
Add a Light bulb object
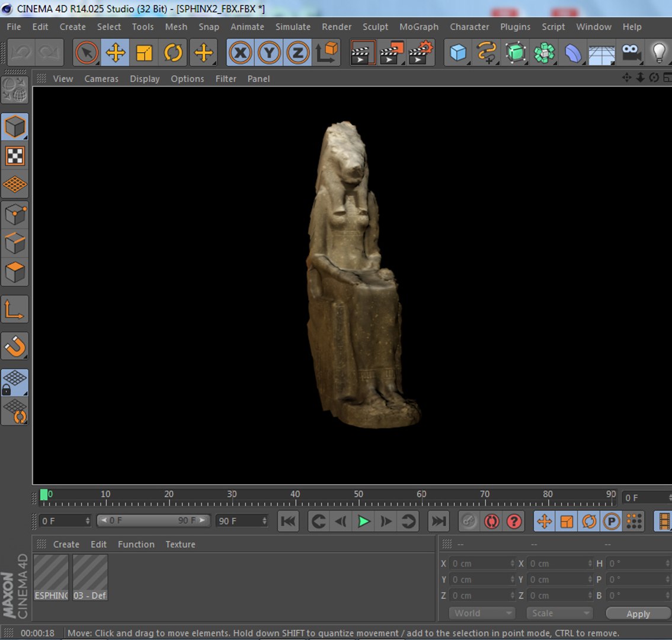point(659,53)
